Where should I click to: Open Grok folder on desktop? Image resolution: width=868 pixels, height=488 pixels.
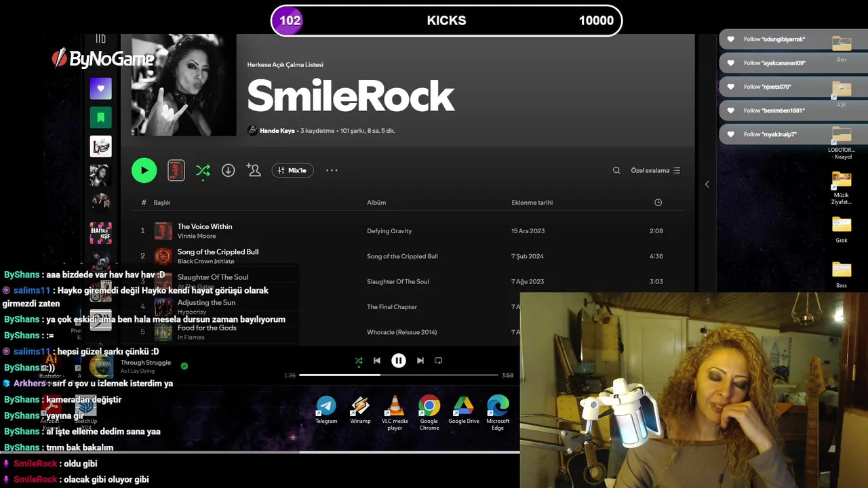tap(842, 230)
